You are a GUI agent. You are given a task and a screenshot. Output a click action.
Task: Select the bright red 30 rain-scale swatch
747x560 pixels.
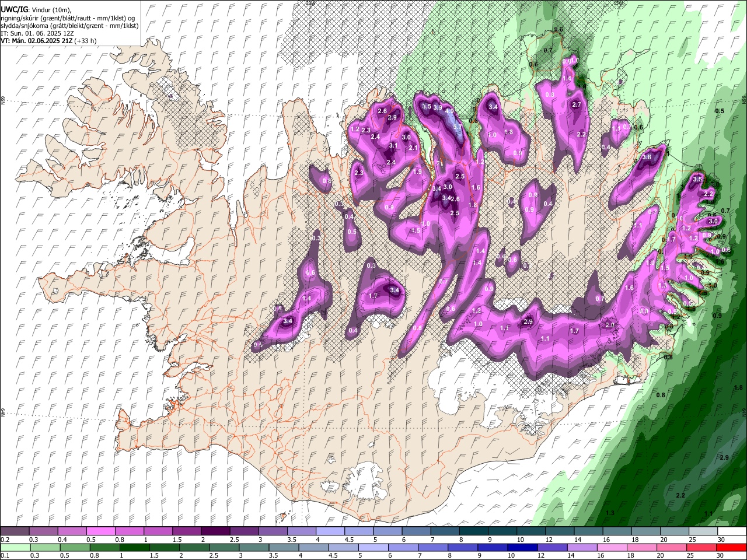coord(731,547)
